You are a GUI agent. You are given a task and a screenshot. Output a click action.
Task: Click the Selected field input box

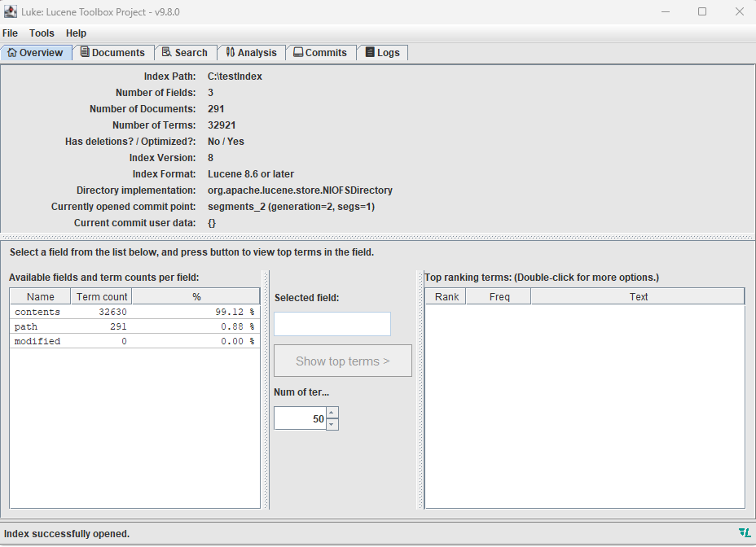[x=332, y=323]
